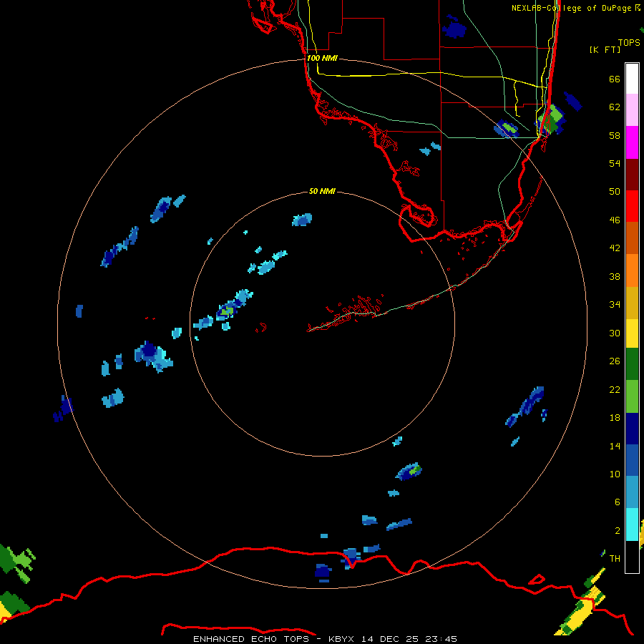The width and height of the screenshot is (644, 644).
Task: Click the black TH threshold swatch
Action: coord(632,557)
